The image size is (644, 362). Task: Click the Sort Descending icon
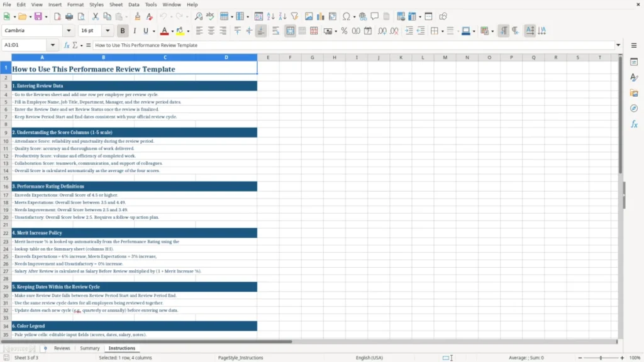(282, 16)
